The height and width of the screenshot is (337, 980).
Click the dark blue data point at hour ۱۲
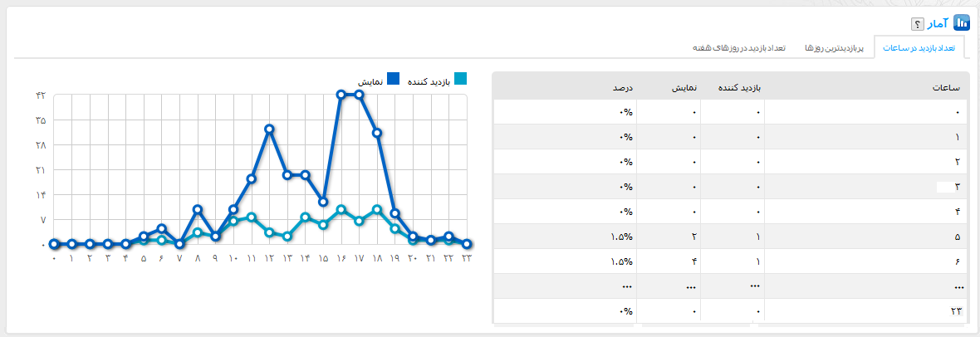[x=269, y=129]
